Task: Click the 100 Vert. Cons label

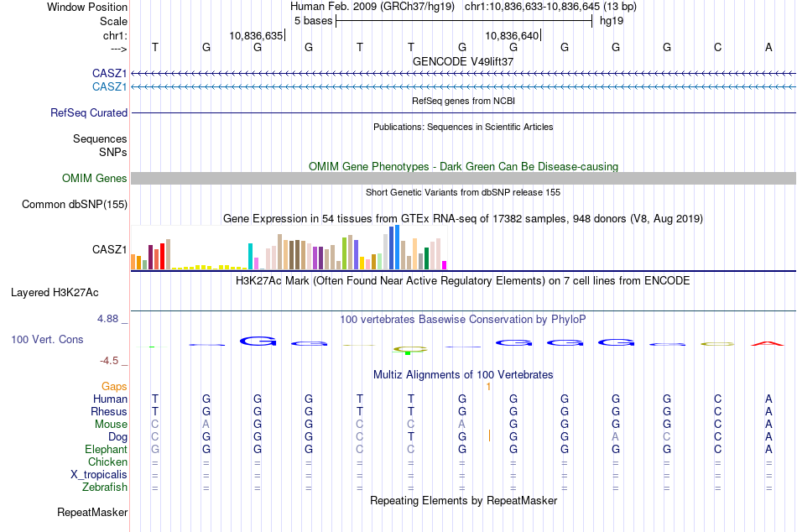Action: coord(47,339)
